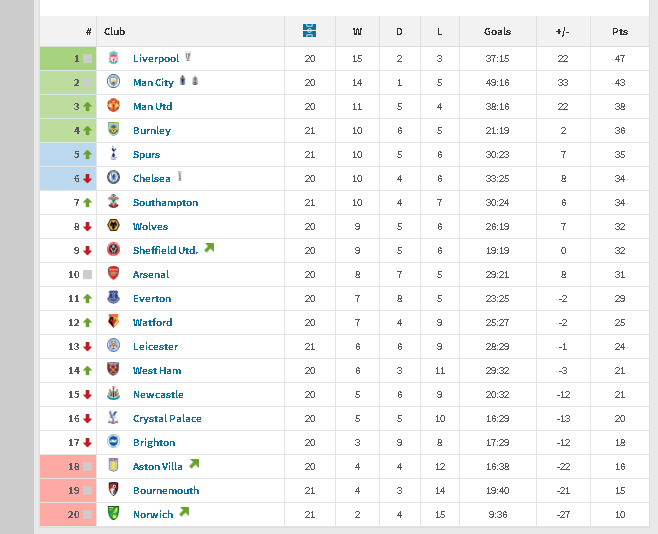Open the Everton team link

click(152, 299)
